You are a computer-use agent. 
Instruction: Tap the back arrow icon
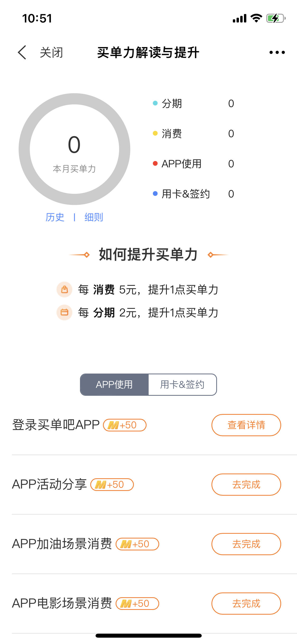point(22,52)
